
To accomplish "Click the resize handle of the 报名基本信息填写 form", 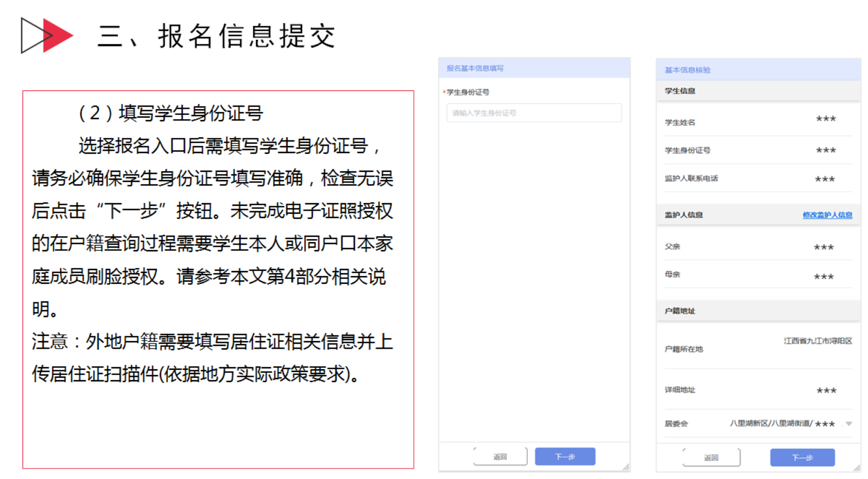I will coord(626,467).
